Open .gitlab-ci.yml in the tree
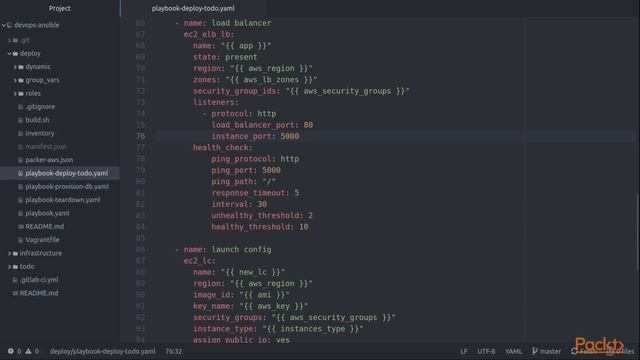Viewport: 640px width, 360px height. (x=39, y=280)
